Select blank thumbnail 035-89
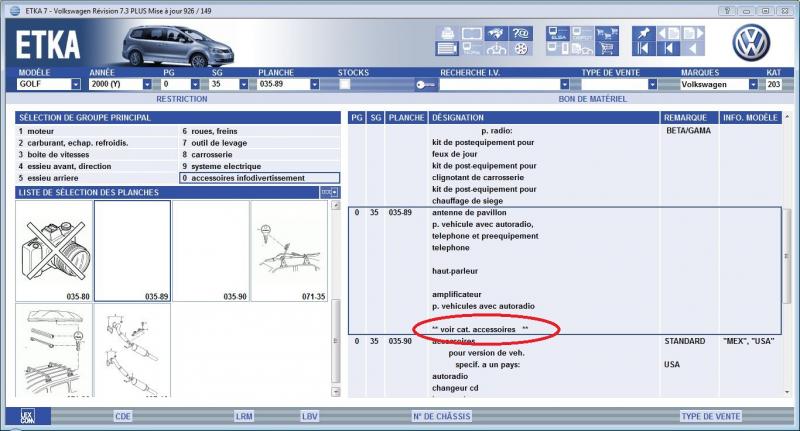Viewport: 800px width, 431px height. point(133,251)
